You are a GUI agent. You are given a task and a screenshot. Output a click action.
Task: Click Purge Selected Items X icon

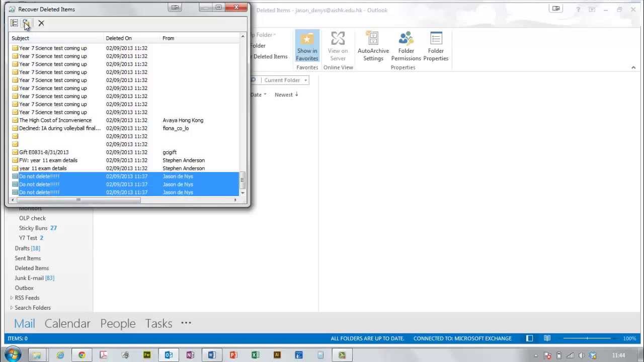click(41, 23)
